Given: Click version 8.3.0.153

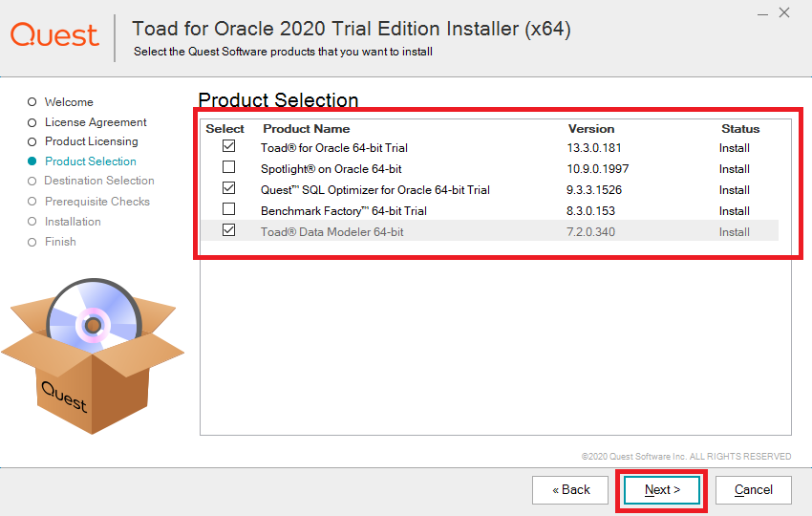Looking at the screenshot, I should pyautogui.click(x=591, y=211).
